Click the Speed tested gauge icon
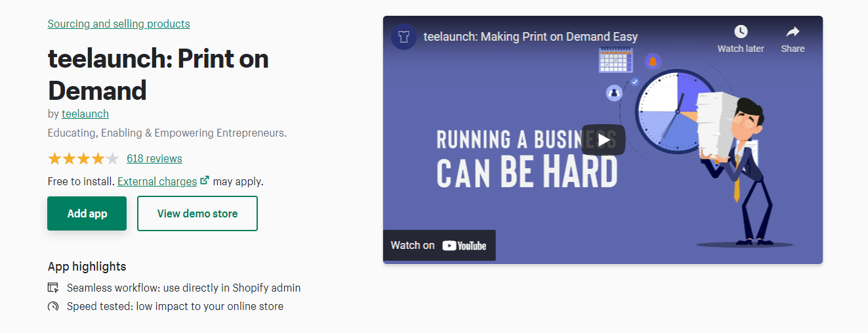The image size is (868, 333). point(53,306)
